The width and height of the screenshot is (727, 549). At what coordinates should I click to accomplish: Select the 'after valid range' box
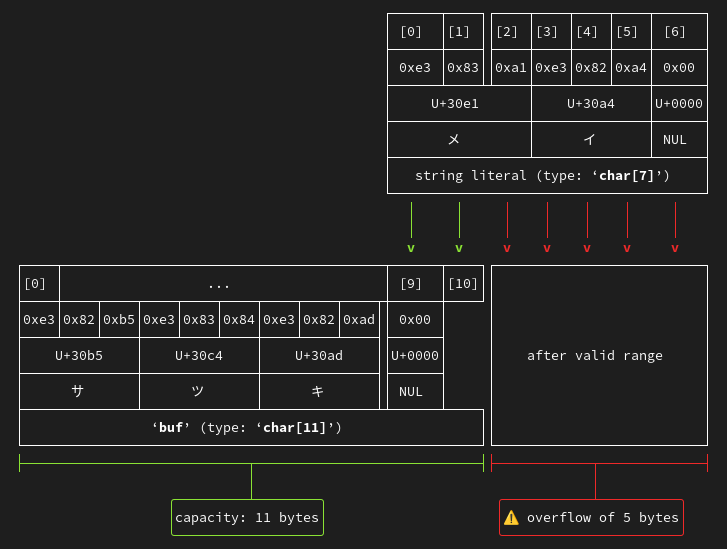coord(595,355)
